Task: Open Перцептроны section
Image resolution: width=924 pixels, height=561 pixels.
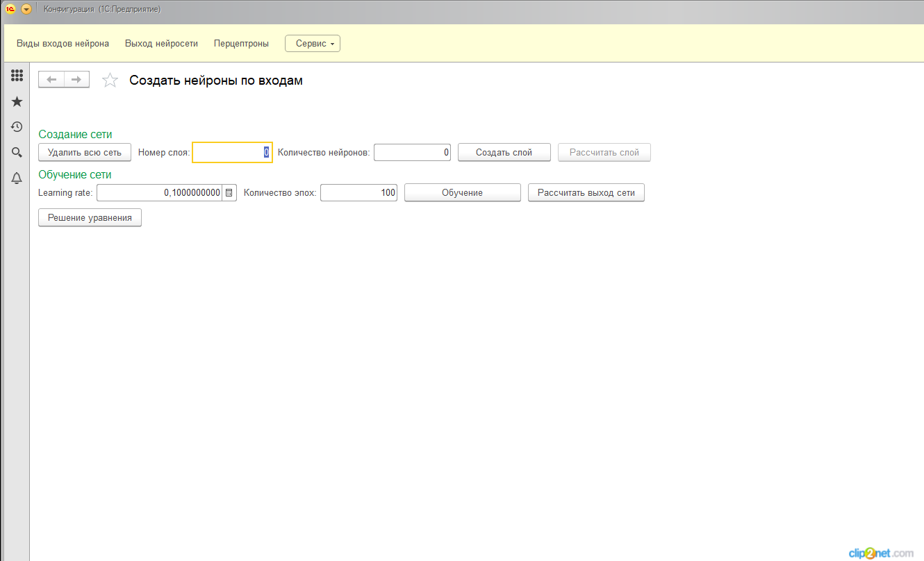Action: click(241, 43)
